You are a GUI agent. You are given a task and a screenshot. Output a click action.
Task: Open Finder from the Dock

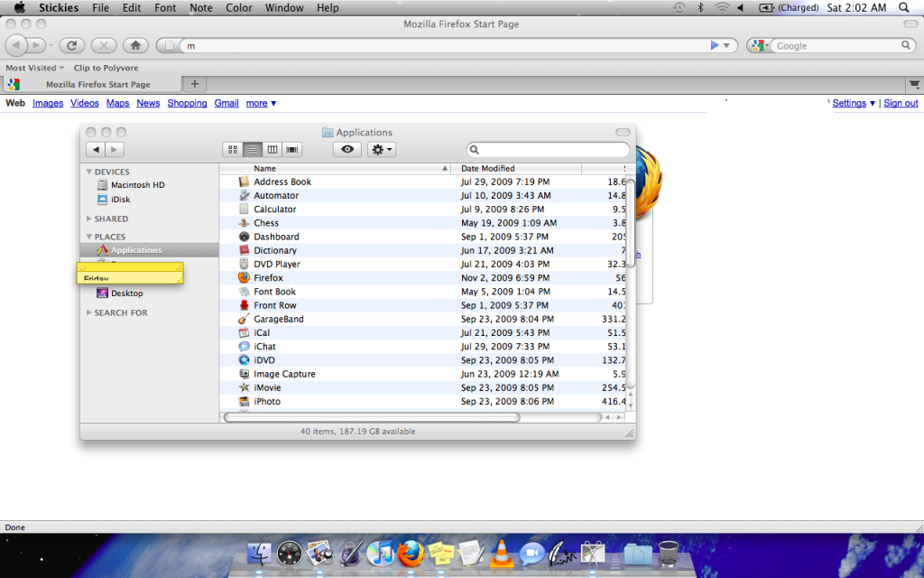coord(258,555)
